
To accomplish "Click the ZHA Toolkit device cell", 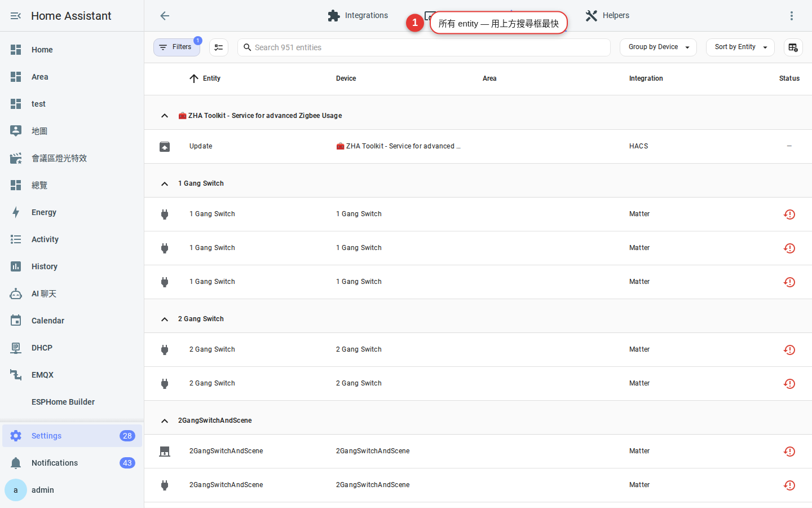I will [398, 146].
